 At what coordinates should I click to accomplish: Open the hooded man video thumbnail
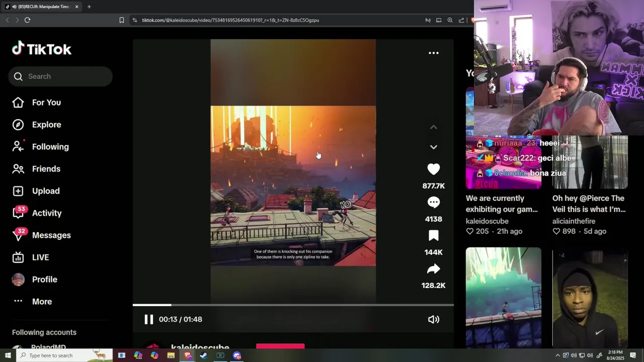click(590, 298)
